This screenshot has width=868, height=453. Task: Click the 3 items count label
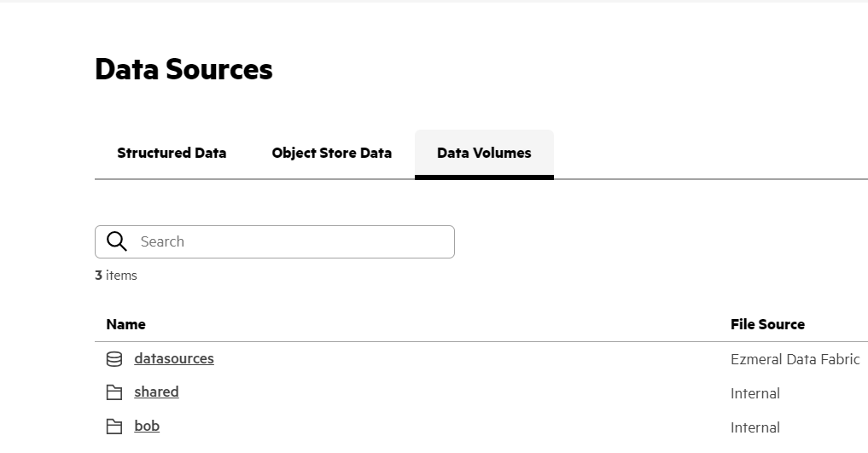point(116,276)
